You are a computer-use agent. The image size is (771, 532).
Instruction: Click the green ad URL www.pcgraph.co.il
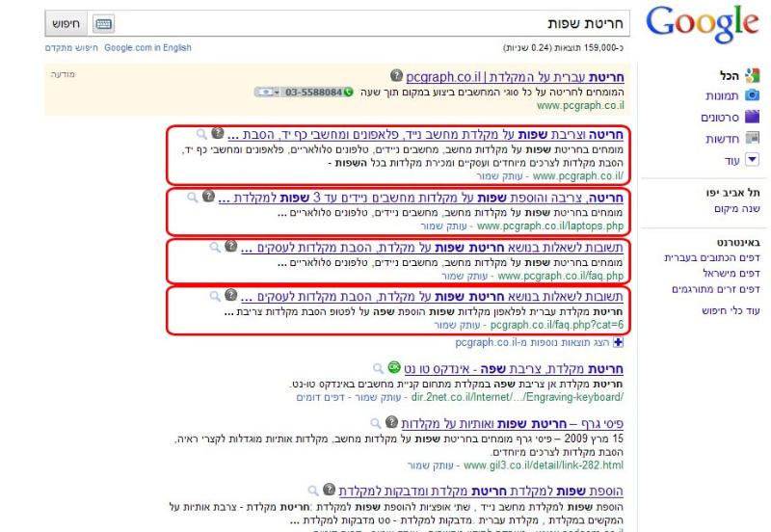580,105
